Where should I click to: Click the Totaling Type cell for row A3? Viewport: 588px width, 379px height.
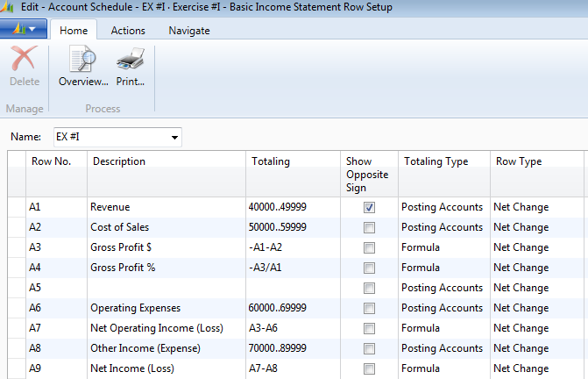click(x=443, y=247)
